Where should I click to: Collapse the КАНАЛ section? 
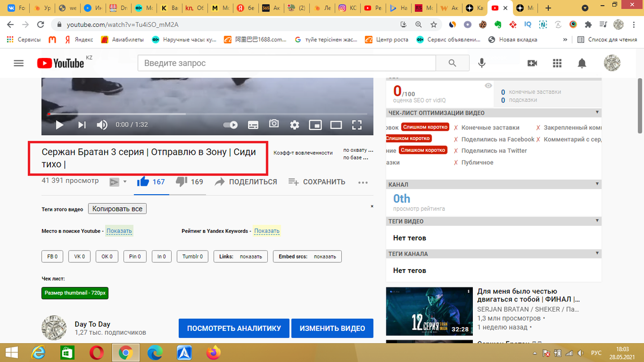click(x=597, y=184)
